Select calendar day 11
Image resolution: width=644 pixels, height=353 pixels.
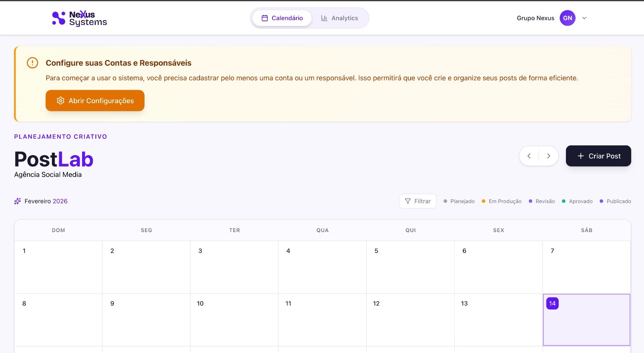[322, 320]
